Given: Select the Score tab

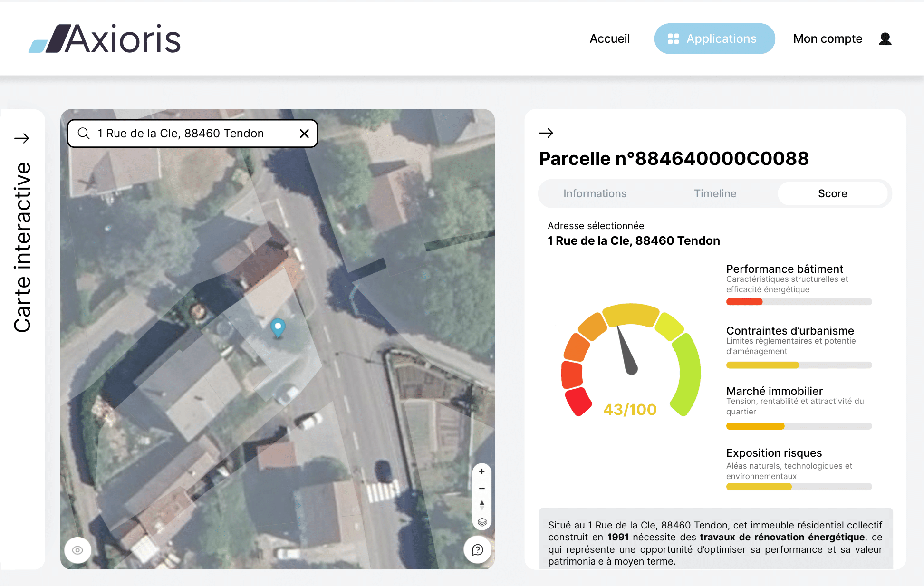Looking at the screenshot, I should [x=832, y=193].
